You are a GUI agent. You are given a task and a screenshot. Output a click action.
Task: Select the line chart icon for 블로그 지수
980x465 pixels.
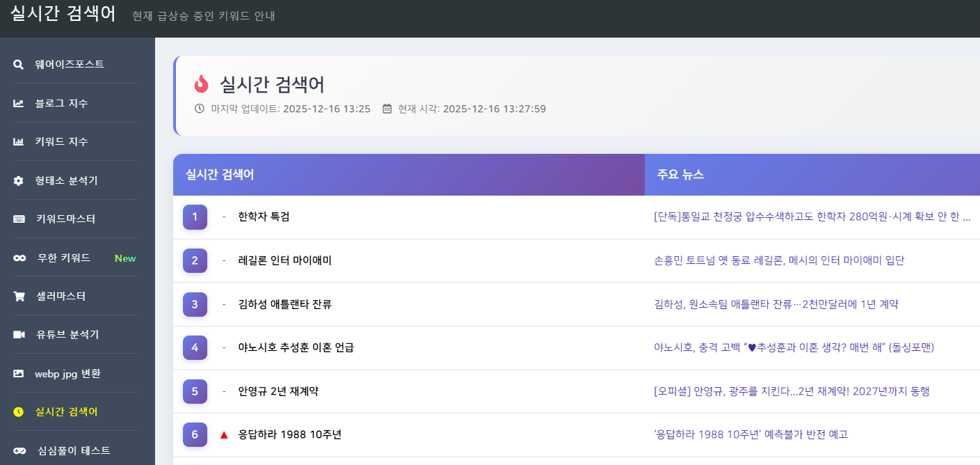(19, 102)
